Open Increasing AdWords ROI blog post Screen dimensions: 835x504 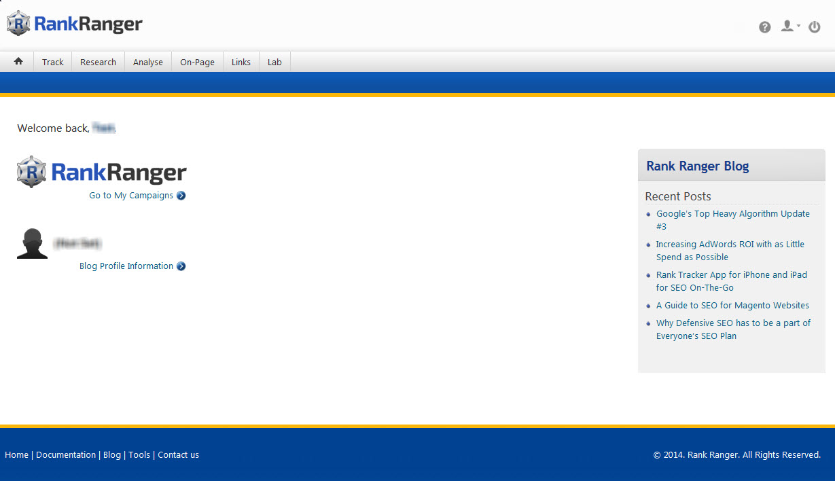click(730, 251)
